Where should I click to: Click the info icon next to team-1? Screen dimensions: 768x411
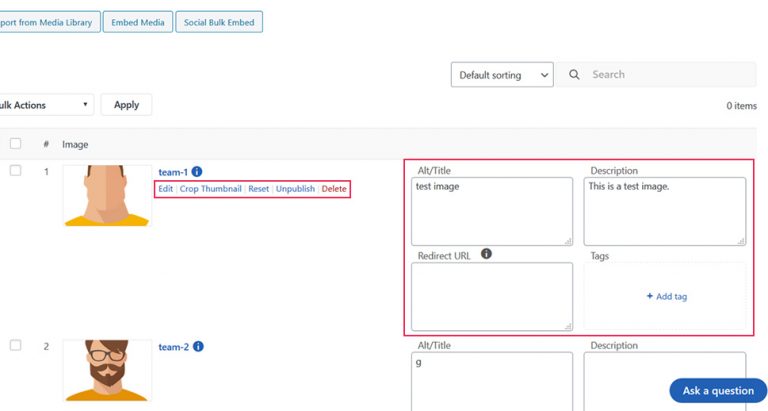click(x=197, y=172)
